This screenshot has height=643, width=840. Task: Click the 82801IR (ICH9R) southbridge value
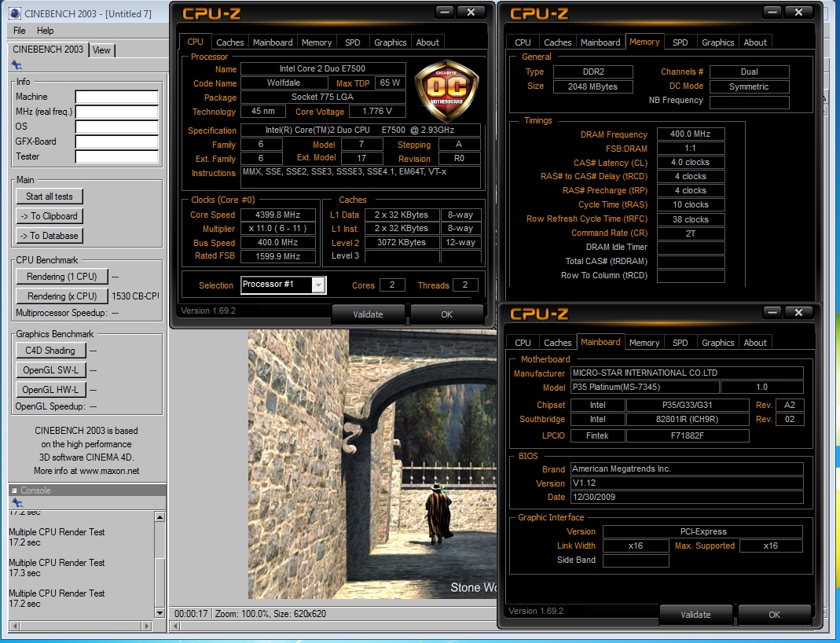coord(688,419)
